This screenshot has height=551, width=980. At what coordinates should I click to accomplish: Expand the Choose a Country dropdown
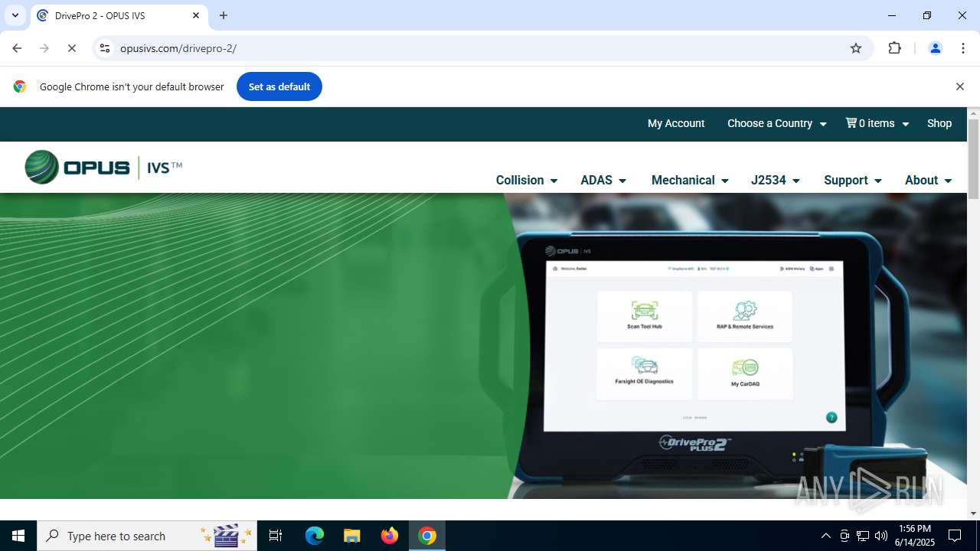pyautogui.click(x=776, y=123)
